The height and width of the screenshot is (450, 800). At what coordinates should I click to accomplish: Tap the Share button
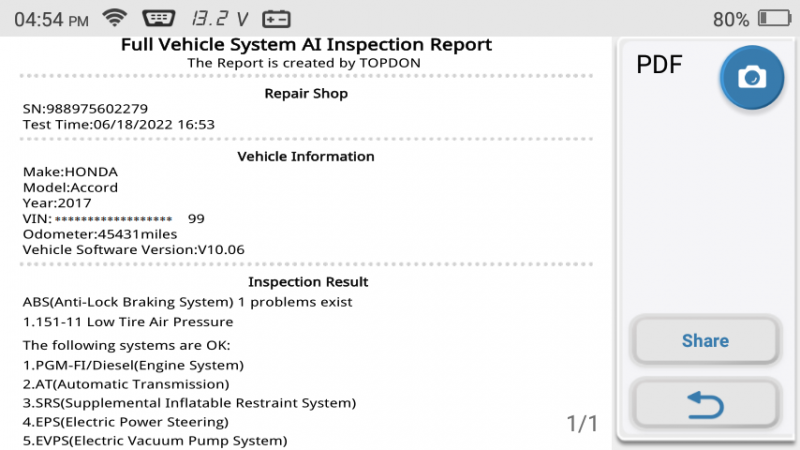pyautogui.click(x=705, y=340)
